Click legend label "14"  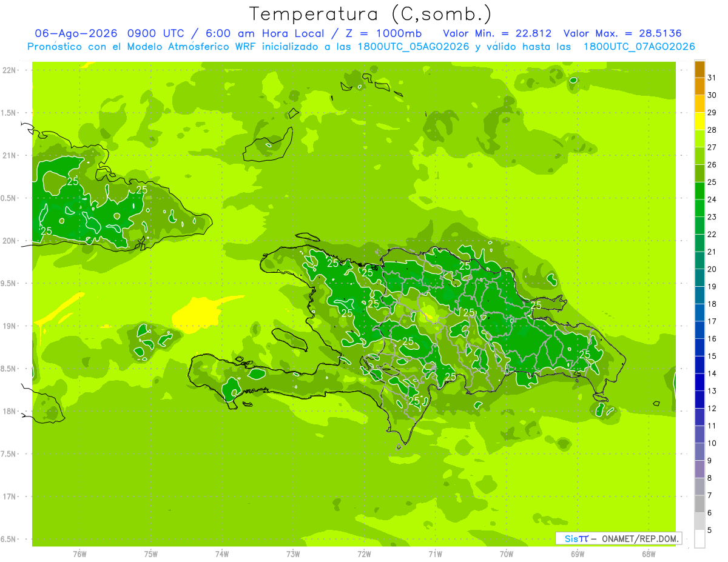712,373
